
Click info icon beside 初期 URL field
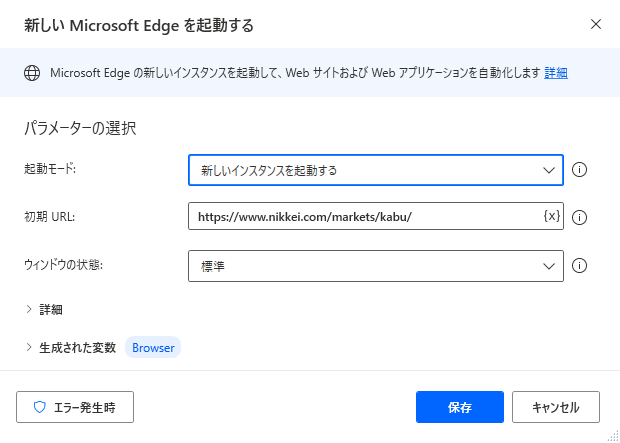579,218
